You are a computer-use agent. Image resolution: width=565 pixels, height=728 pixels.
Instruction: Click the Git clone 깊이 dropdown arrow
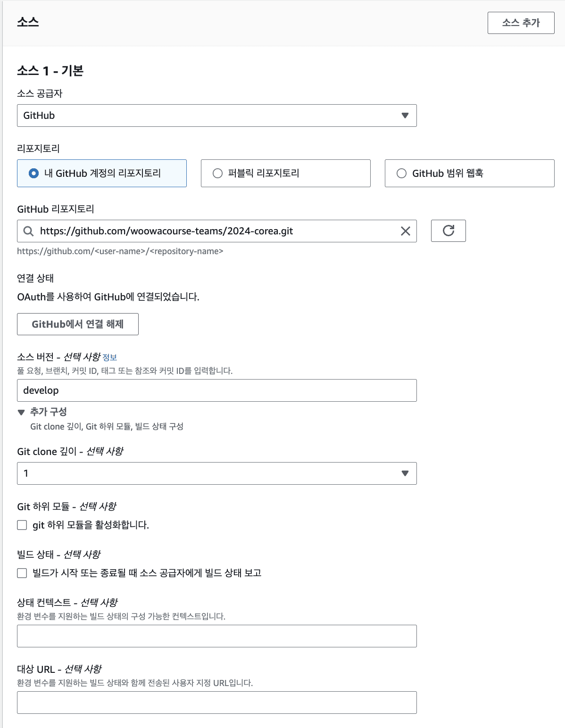pos(405,473)
